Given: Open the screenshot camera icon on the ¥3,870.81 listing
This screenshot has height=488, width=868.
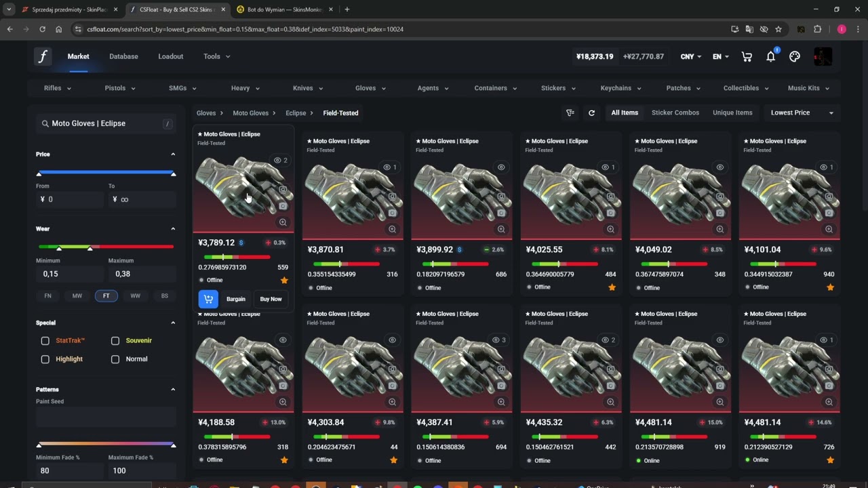Looking at the screenshot, I should pyautogui.click(x=392, y=213).
